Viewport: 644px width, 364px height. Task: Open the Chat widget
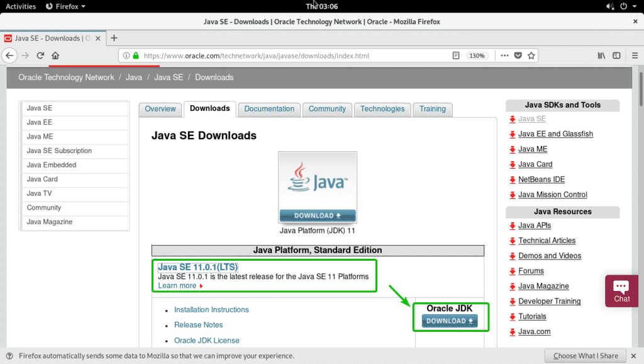point(621,291)
